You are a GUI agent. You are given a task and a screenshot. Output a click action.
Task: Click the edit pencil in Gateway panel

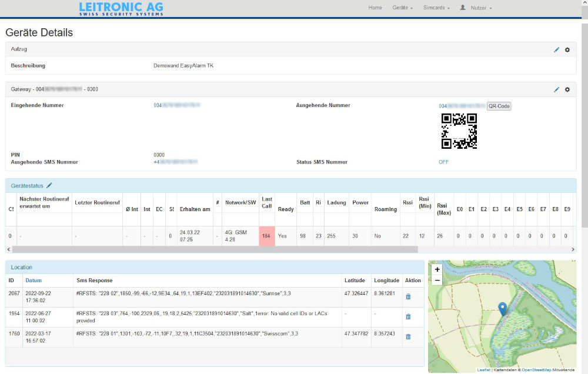pos(556,89)
